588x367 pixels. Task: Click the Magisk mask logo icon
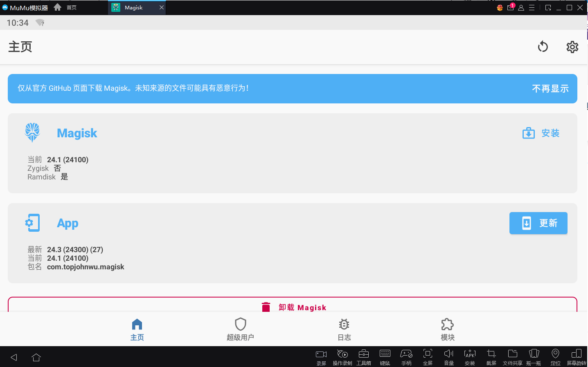pyautogui.click(x=32, y=133)
